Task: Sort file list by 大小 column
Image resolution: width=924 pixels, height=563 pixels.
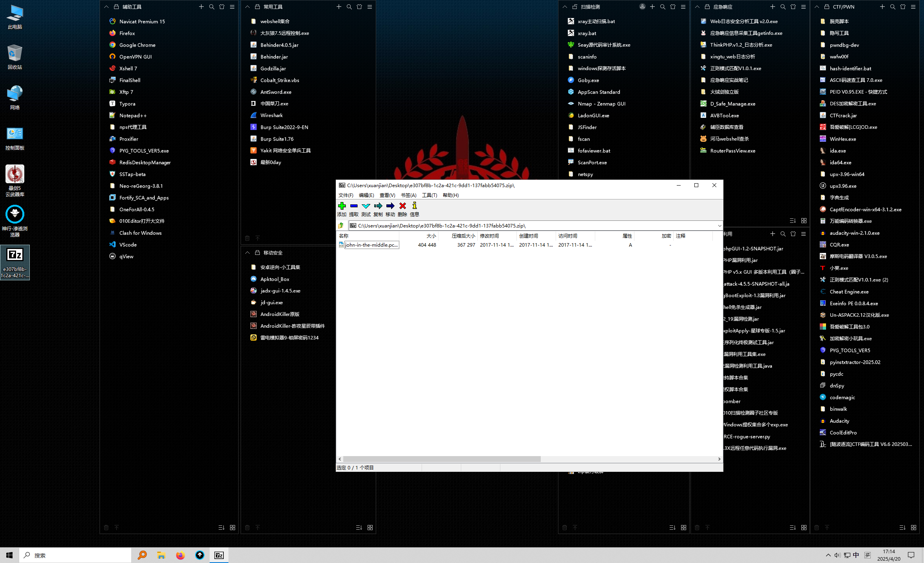Action: click(x=431, y=236)
